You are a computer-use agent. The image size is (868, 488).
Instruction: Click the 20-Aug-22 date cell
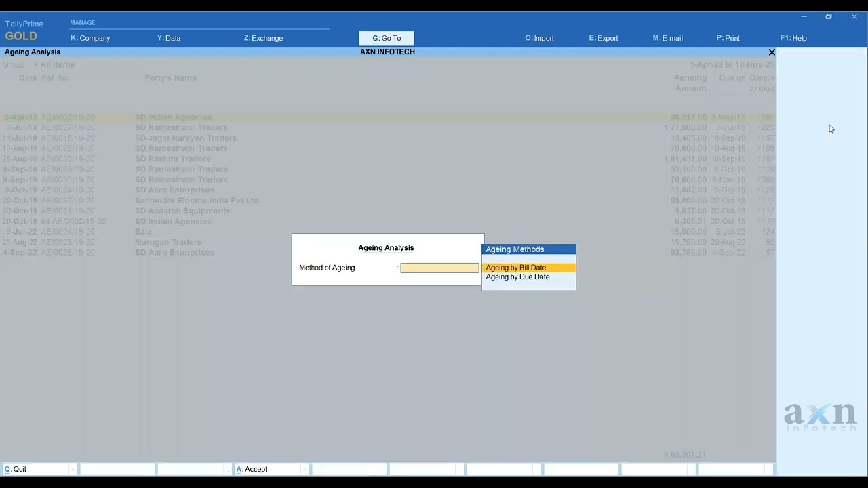point(20,242)
